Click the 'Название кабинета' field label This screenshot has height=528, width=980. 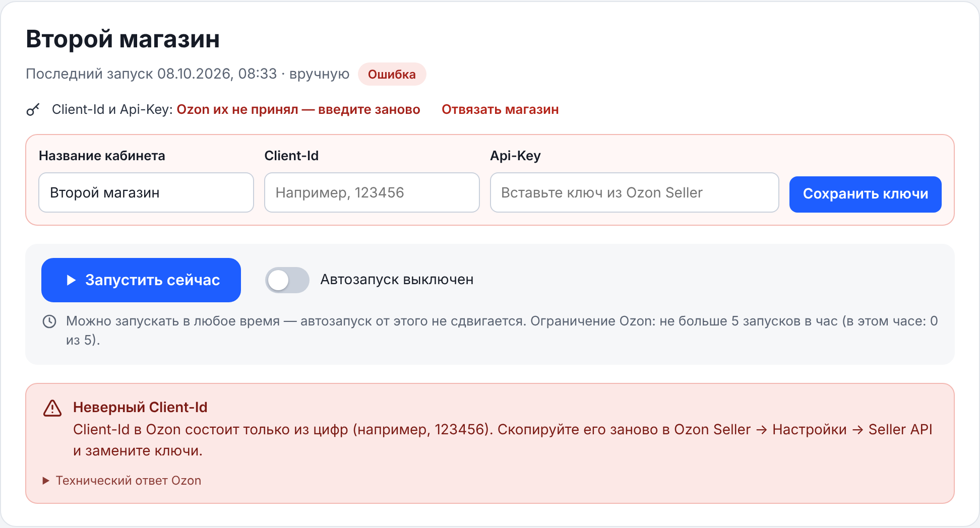(x=102, y=156)
